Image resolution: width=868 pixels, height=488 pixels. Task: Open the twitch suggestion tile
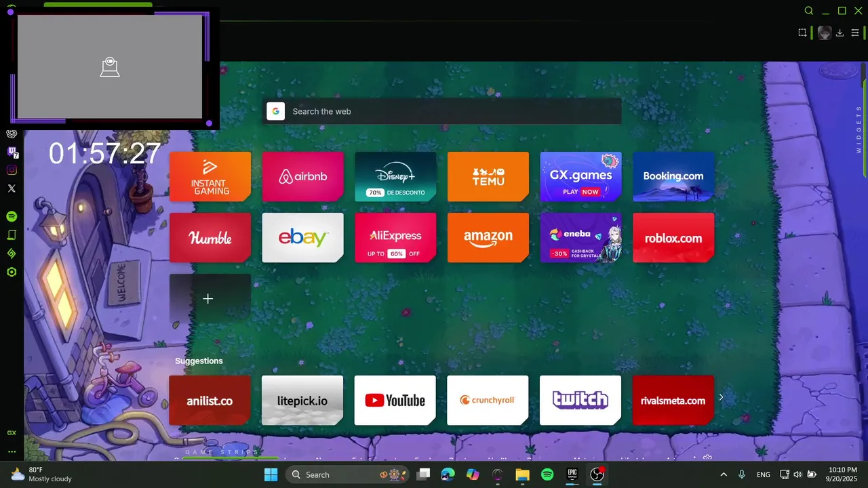click(580, 401)
